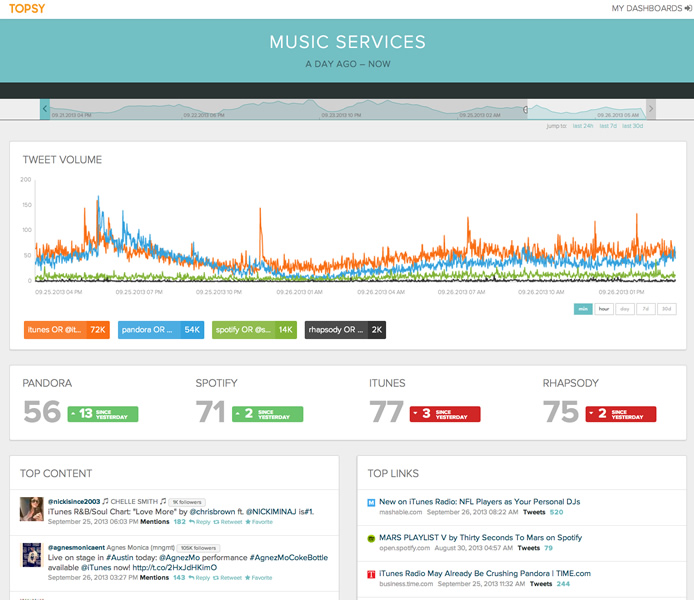Screen dimensions: 694x600
Task: Click the Spotify score 71
Action: pyautogui.click(x=210, y=412)
